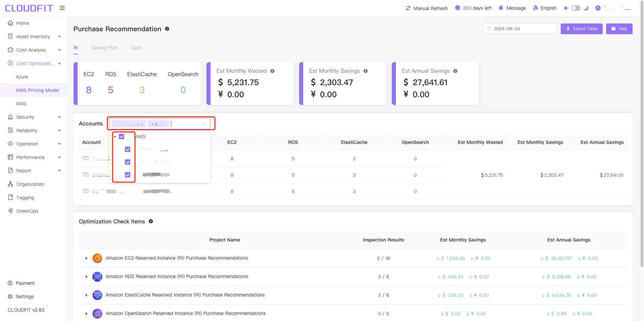Click the date picker field 2024-06-24
Viewport: 644px width, 321px height.
tap(520, 29)
